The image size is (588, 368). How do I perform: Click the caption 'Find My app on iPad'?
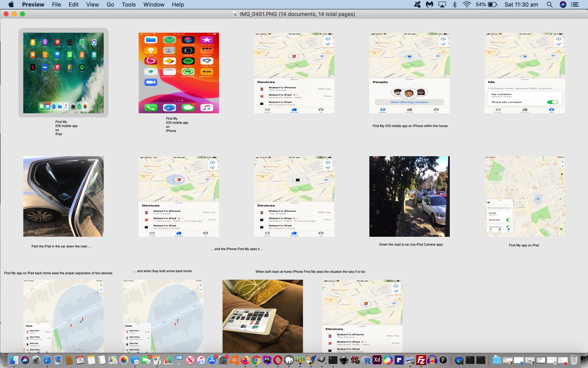tap(524, 245)
